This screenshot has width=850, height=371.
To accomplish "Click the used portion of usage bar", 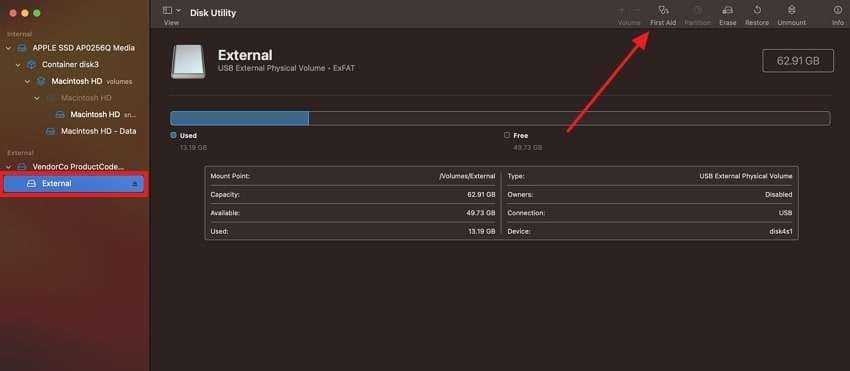I will (240, 118).
